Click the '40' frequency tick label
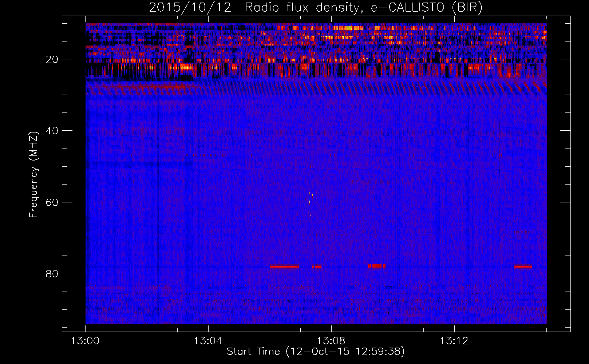This screenshot has width=589, height=364. [52, 131]
